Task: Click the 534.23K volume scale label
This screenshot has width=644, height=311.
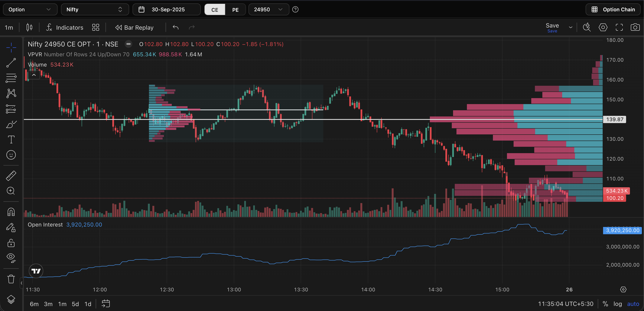Action: (617, 191)
